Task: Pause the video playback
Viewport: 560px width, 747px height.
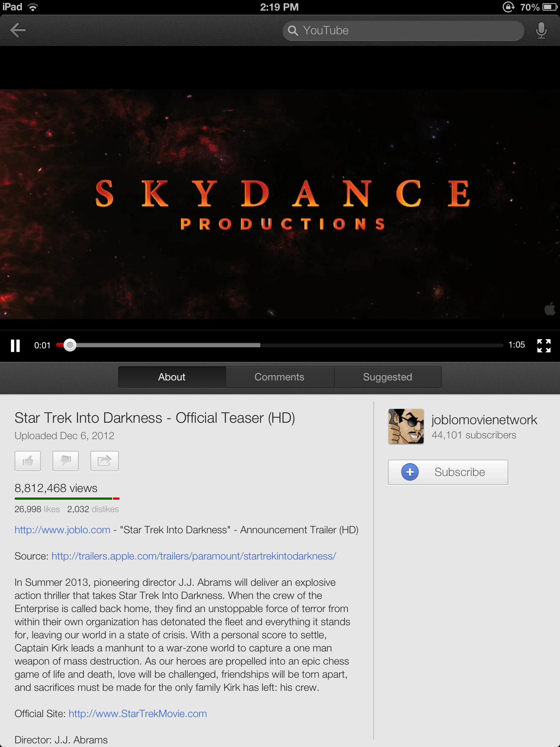Action: click(x=15, y=345)
